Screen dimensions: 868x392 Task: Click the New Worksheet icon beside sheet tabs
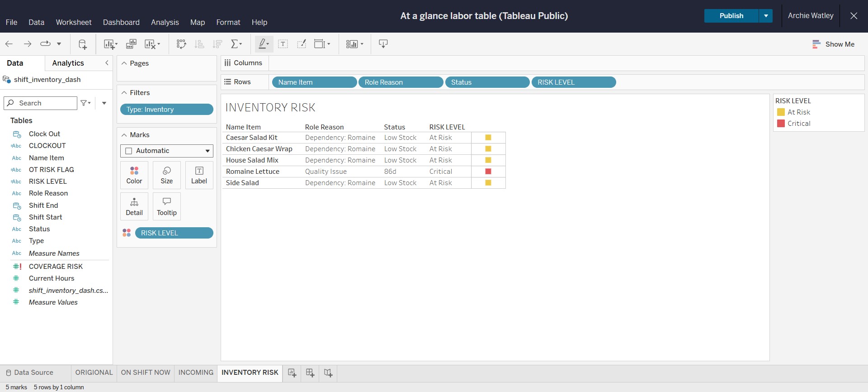(x=292, y=373)
